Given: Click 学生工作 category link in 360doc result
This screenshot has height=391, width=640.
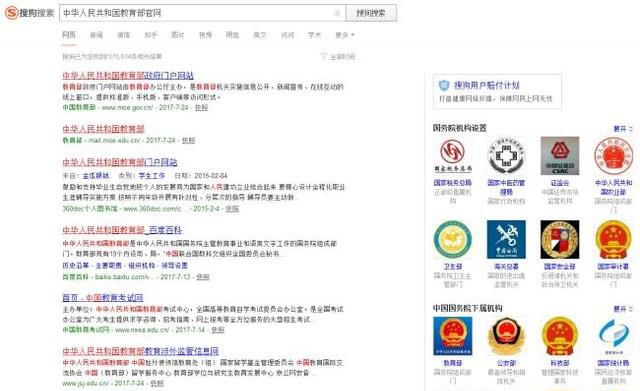Looking at the screenshot, I should click(x=152, y=176).
